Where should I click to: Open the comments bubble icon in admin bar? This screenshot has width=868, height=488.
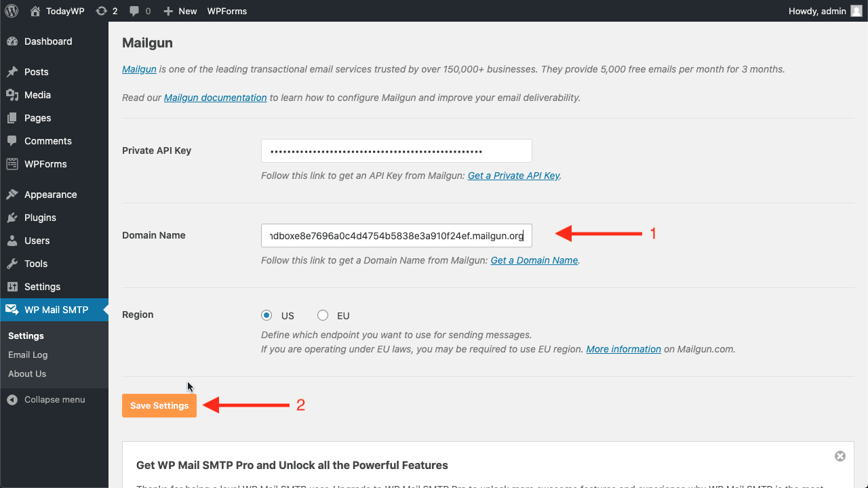pyautogui.click(x=134, y=11)
